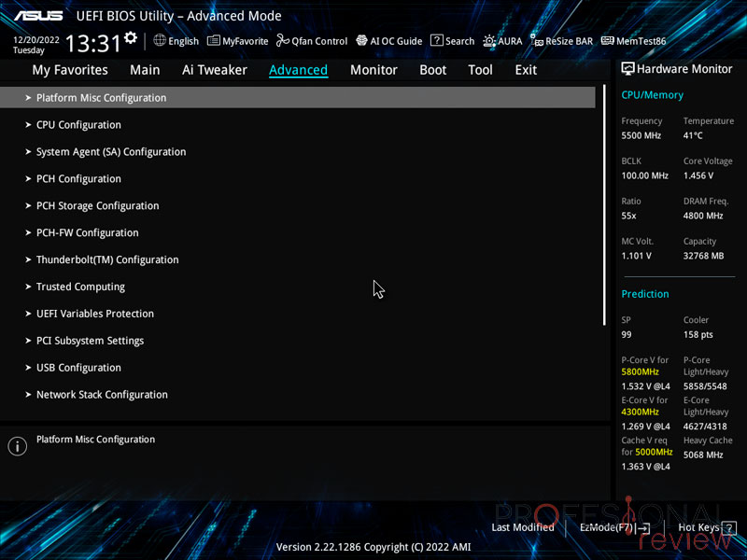This screenshot has width=747, height=560.
Task: Click the Hardware Monitor display icon
Action: pyautogui.click(x=627, y=69)
